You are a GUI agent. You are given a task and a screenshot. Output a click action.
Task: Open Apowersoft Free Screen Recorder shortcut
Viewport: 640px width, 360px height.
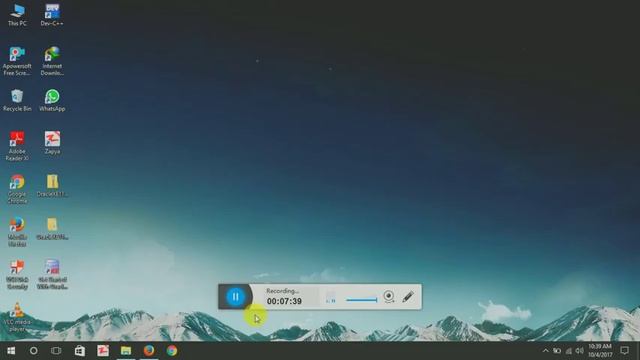click(x=17, y=61)
